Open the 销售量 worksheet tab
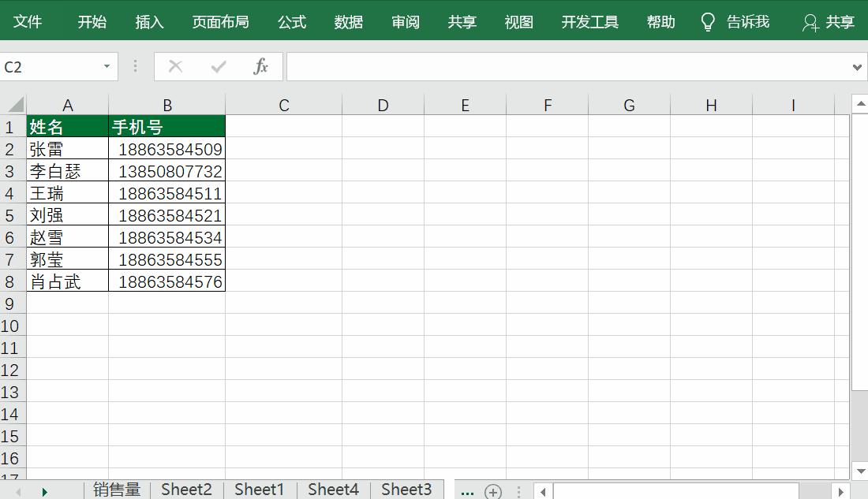 click(117, 490)
